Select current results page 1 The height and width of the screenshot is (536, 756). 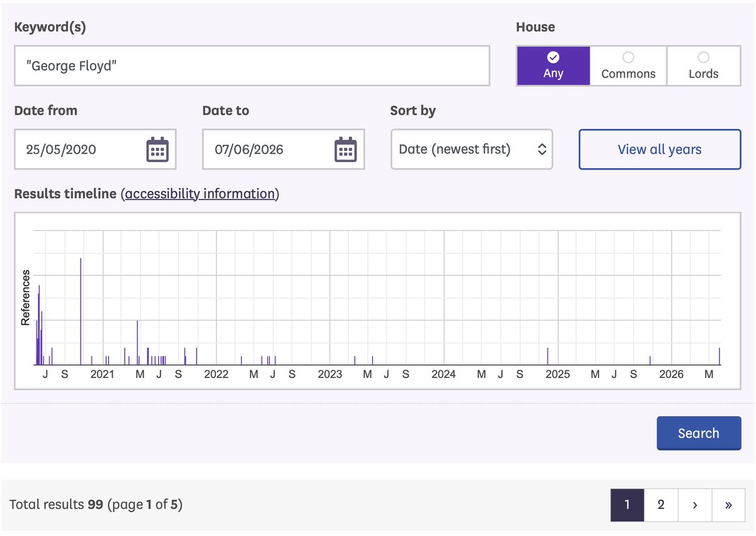(x=627, y=505)
